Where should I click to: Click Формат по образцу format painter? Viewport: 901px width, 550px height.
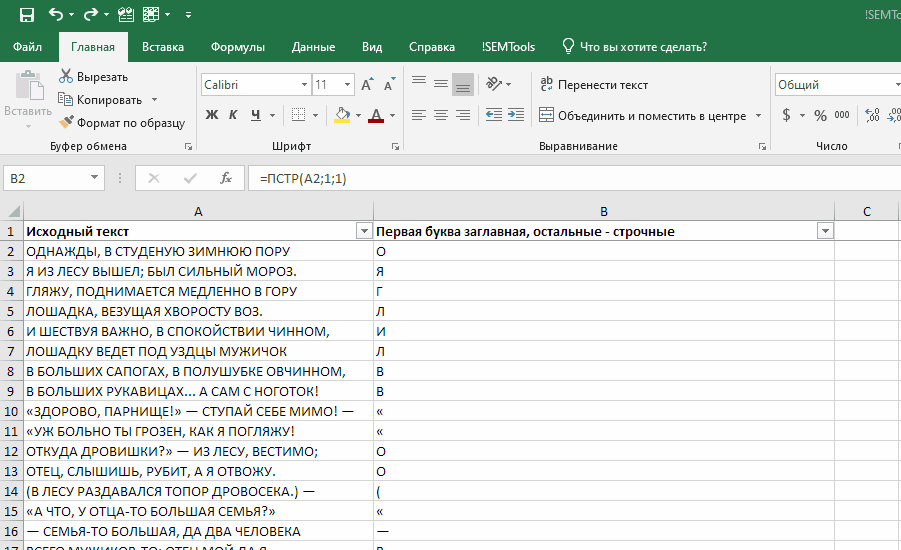[x=122, y=122]
